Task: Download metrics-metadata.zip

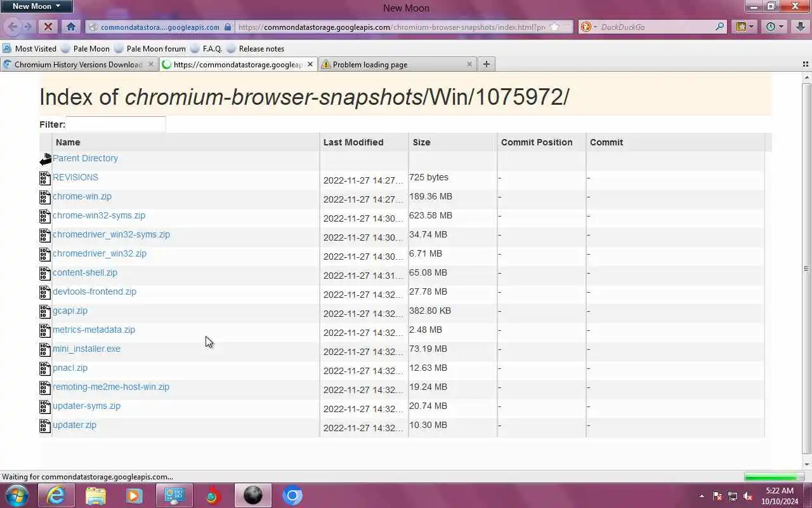Action: [x=94, y=330]
